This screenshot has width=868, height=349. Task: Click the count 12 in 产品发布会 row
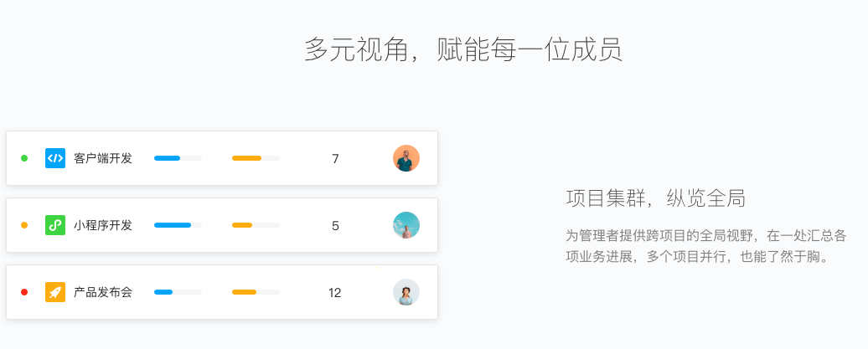tap(335, 293)
